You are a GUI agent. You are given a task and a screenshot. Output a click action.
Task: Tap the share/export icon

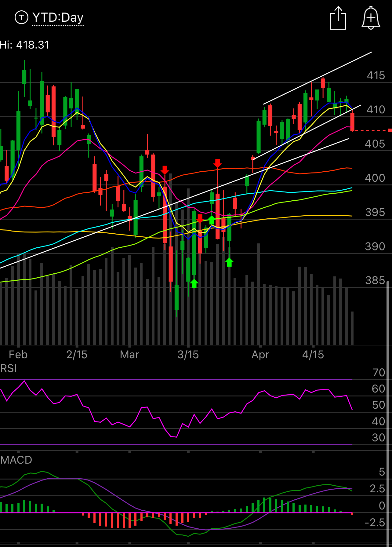point(338,18)
